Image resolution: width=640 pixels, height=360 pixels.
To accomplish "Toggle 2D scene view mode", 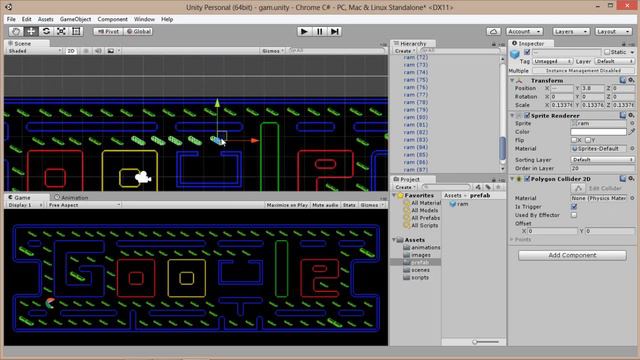I will [71, 51].
